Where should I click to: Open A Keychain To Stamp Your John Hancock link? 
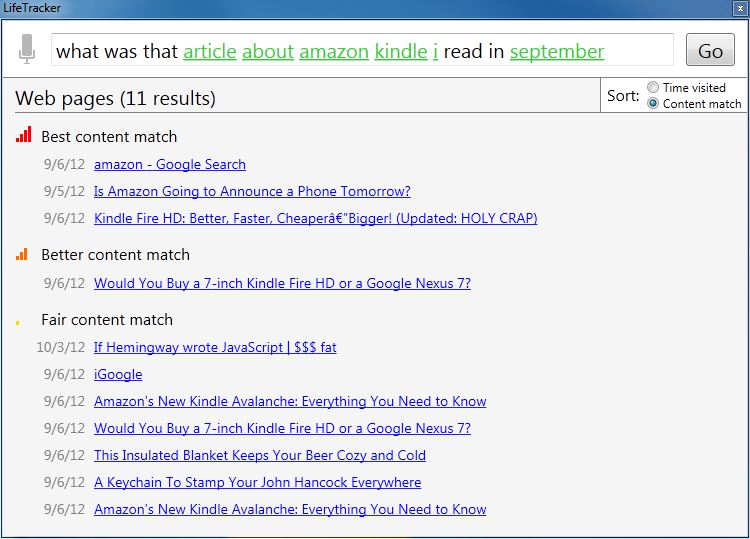[257, 482]
